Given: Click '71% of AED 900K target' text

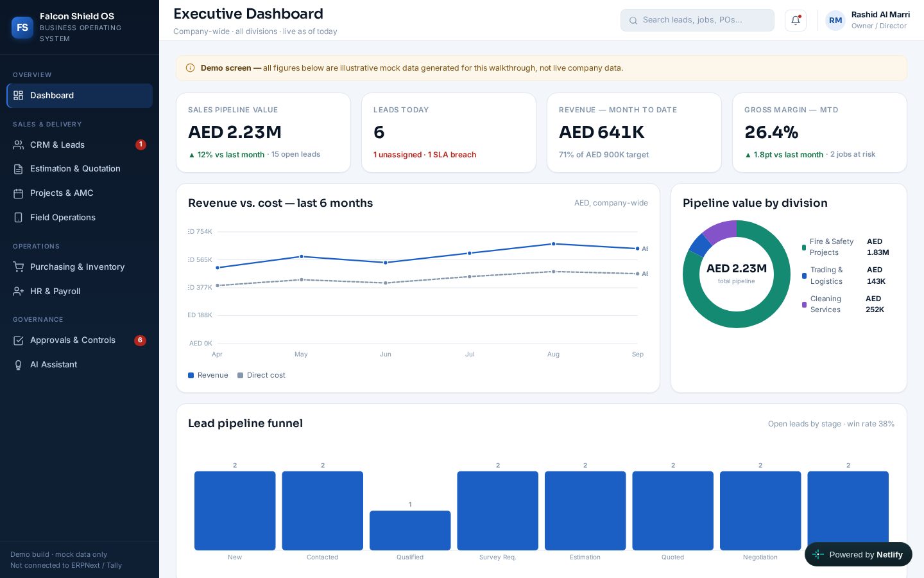Looking at the screenshot, I should tap(604, 155).
